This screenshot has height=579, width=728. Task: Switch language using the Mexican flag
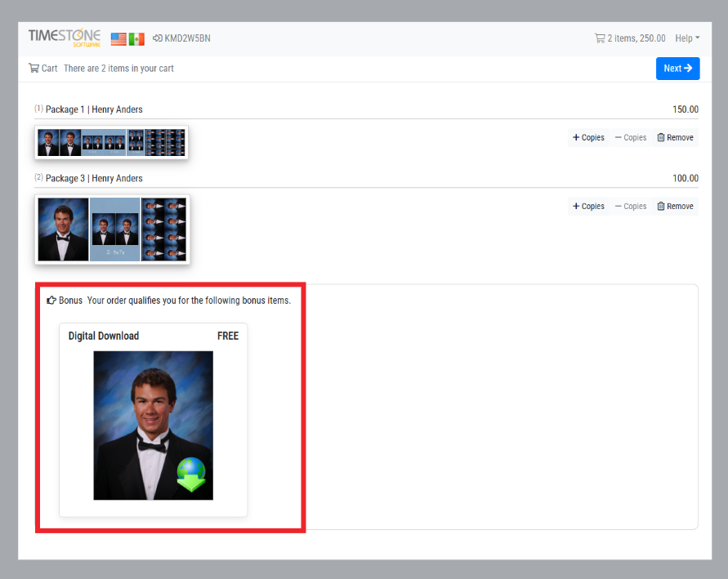click(x=136, y=38)
